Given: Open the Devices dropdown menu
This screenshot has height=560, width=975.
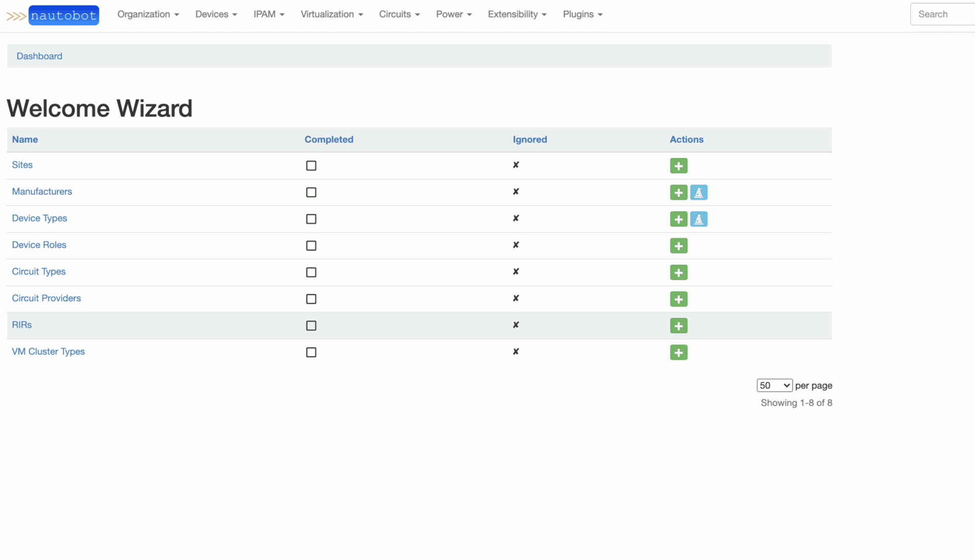Looking at the screenshot, I should [x=216, y=14].
